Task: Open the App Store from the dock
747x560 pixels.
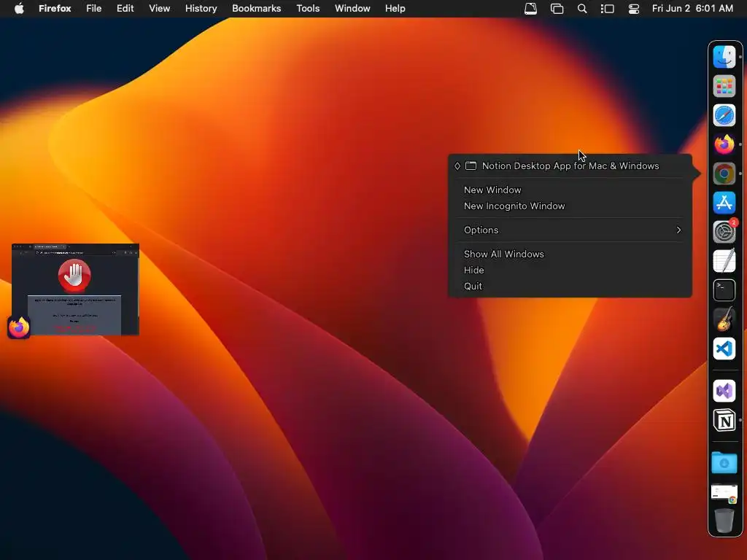Action: [724, 203]
